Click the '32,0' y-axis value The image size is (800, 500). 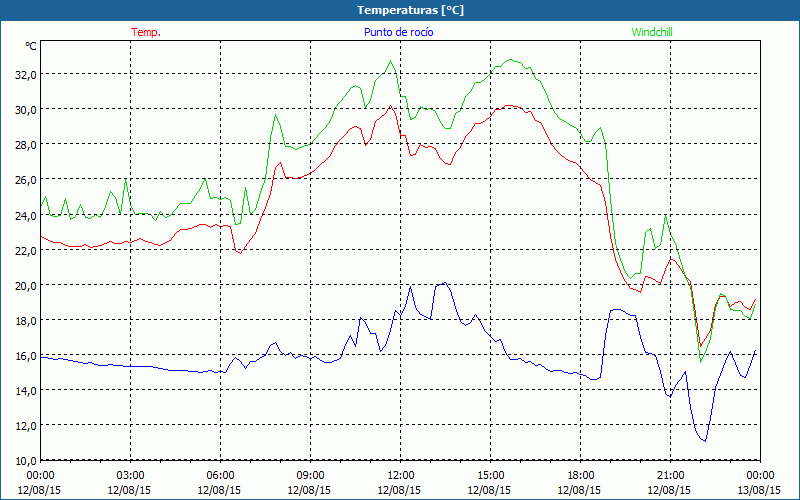coord(27,74)
